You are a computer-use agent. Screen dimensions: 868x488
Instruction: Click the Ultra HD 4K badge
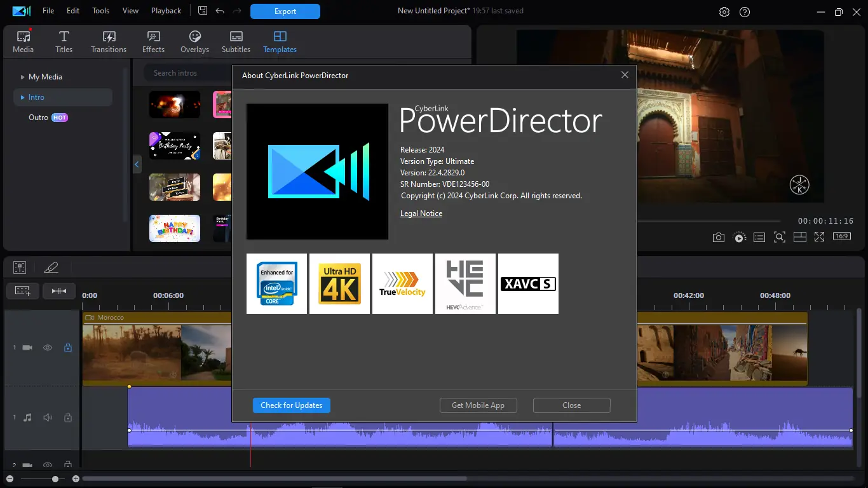pos(339,283)
